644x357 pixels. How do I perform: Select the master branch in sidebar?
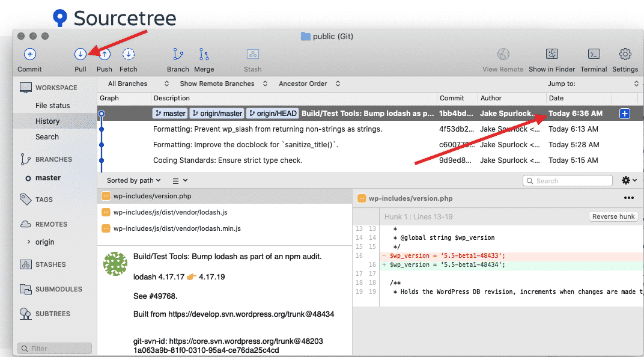[48, 178]
